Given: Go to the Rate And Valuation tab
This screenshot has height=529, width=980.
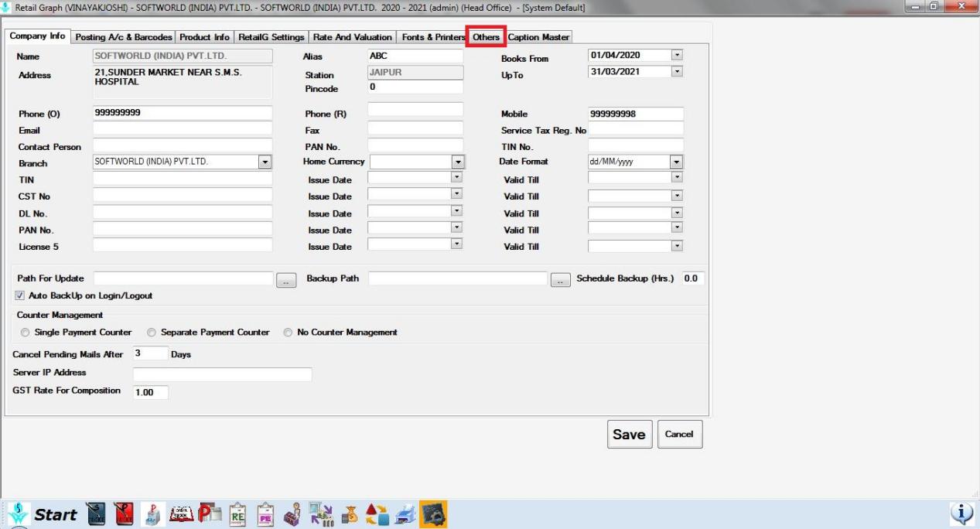Looking at the screenshot, I should (353, 37).
